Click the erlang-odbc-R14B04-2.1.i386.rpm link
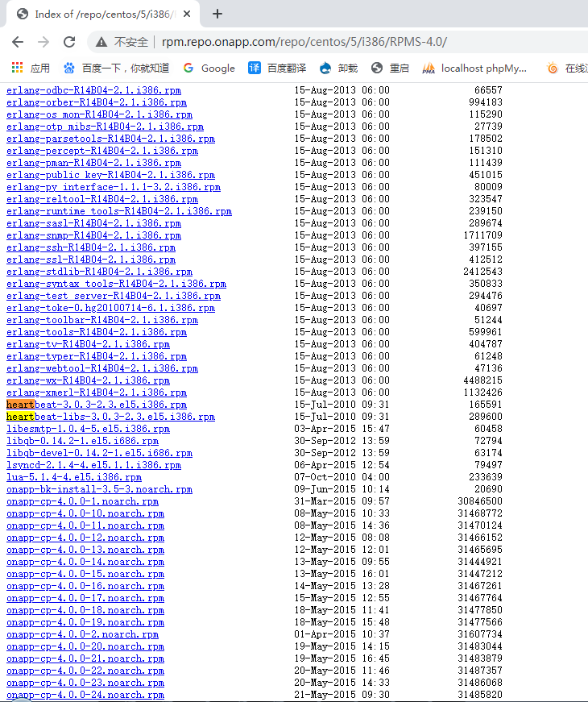The height and width of the screenshot is (702, 588). pyautogui.click(x=96, y=90)
